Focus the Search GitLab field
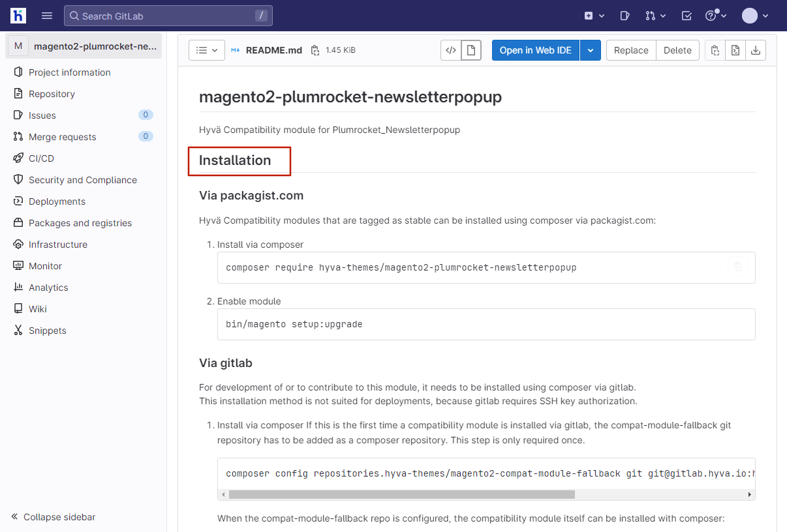This screenshot has height=532, width=787. point(168,16)
